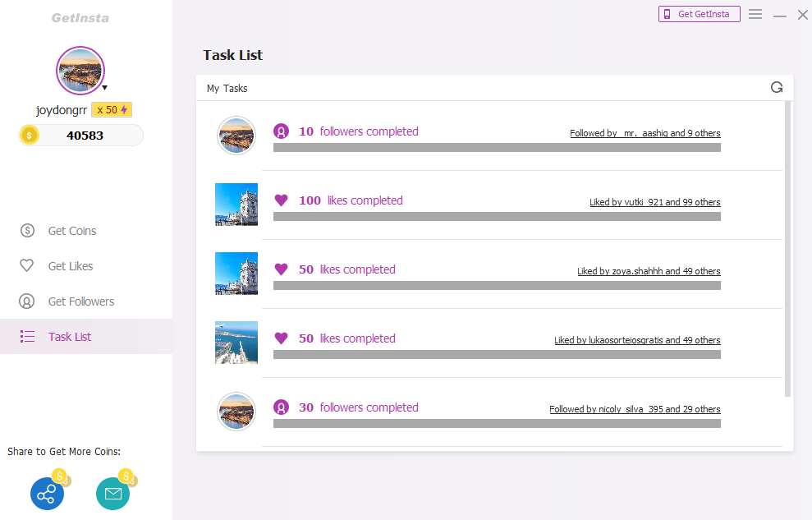Click the teal email share icon
The width and height of the screenshot is (812, 520).
click(112, 494)
